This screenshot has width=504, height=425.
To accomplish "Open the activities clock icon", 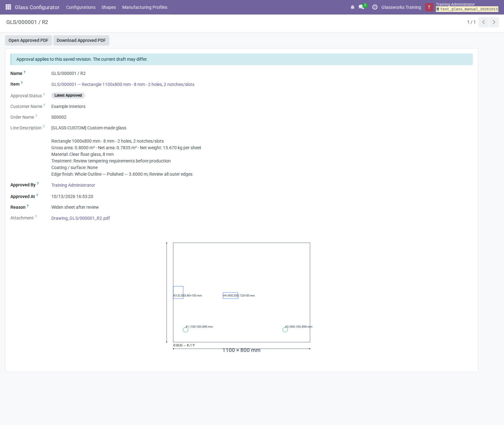I will coord(375,7).
